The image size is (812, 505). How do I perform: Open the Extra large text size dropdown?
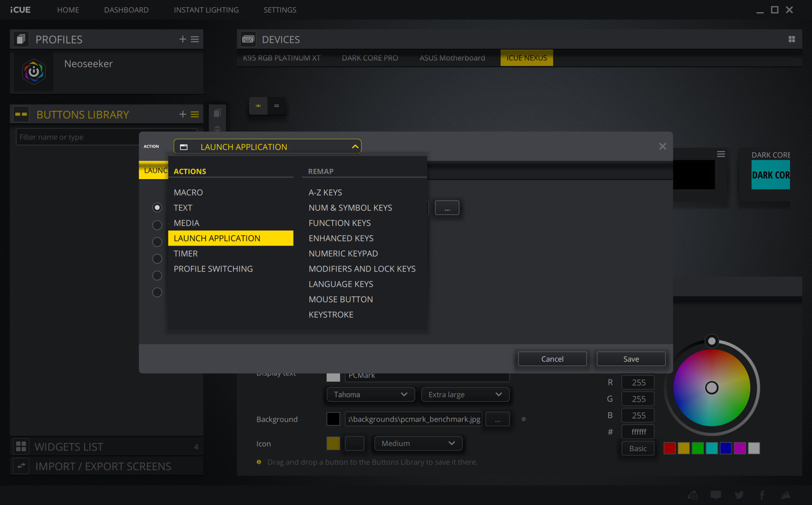point(465,394)
